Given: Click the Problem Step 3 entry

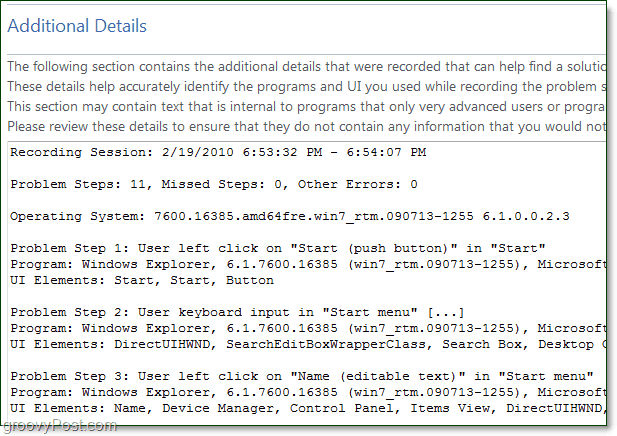Looking at the screenshot, I should [302, 376].
